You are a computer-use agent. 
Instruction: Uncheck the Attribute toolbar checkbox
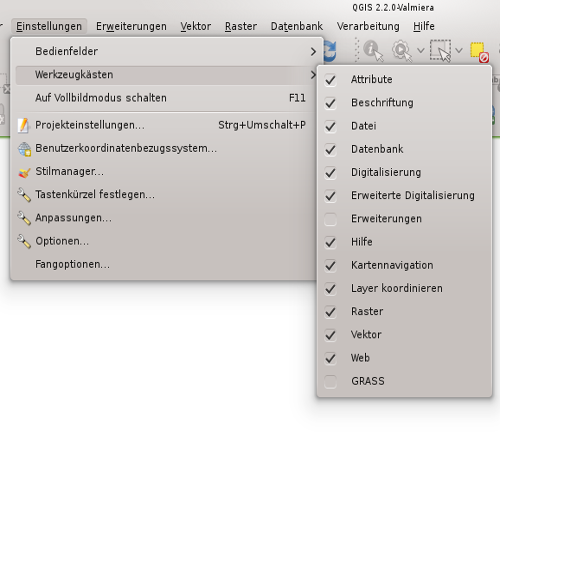pos(330,80)
